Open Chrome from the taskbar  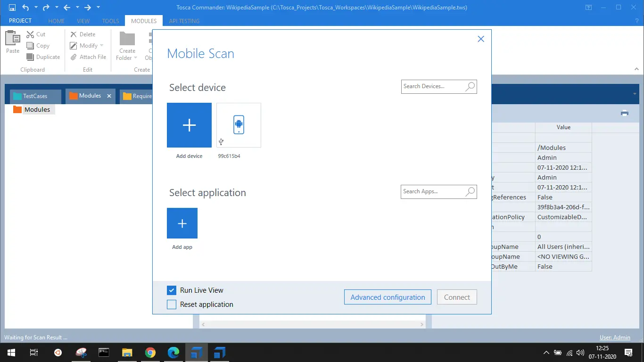click(150, 353)
